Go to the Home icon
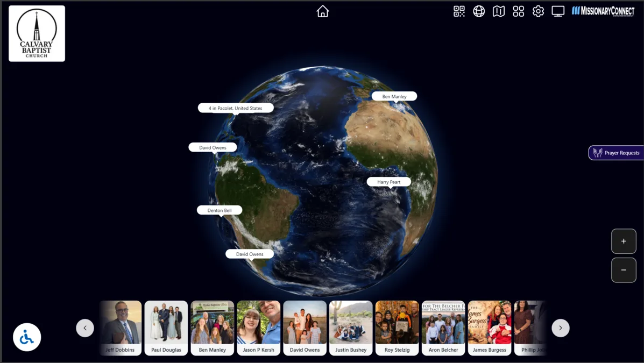Image resolution: width=644 pixels, height=363 pixels. (x=322, y=11)
